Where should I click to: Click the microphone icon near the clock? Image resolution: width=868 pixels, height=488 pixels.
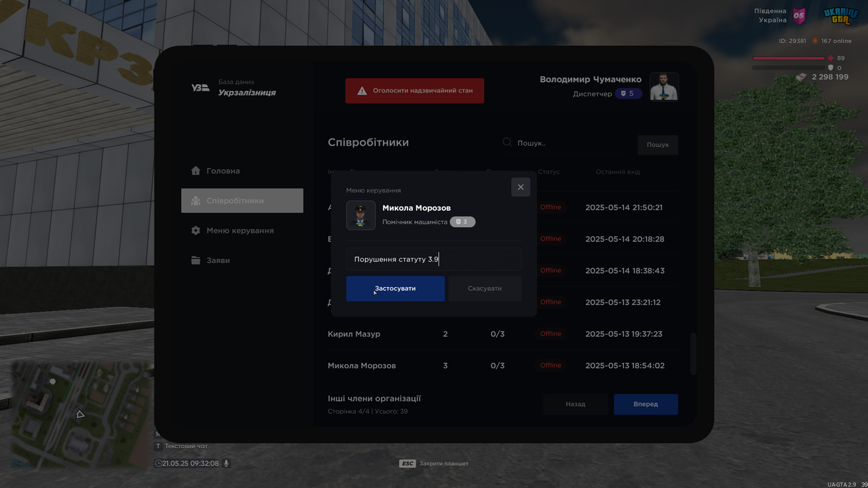pyautogui.click(x=226, y=464)
